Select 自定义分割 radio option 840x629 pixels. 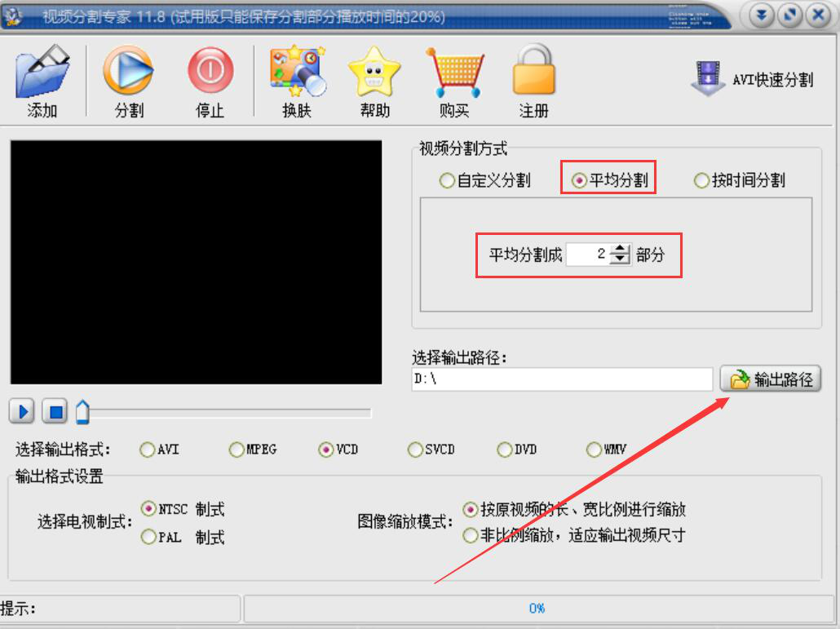pyautogui.click(x=484, y=180)
